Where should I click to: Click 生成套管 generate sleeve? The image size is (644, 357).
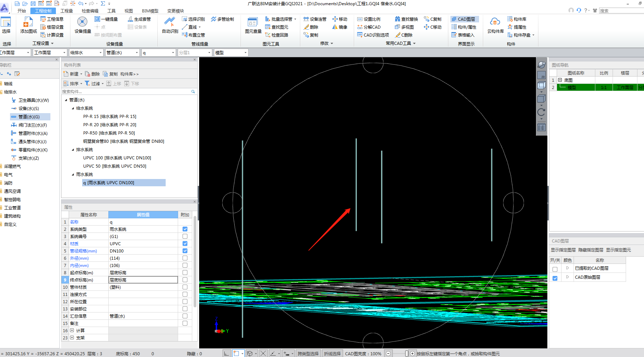point(139,19)
